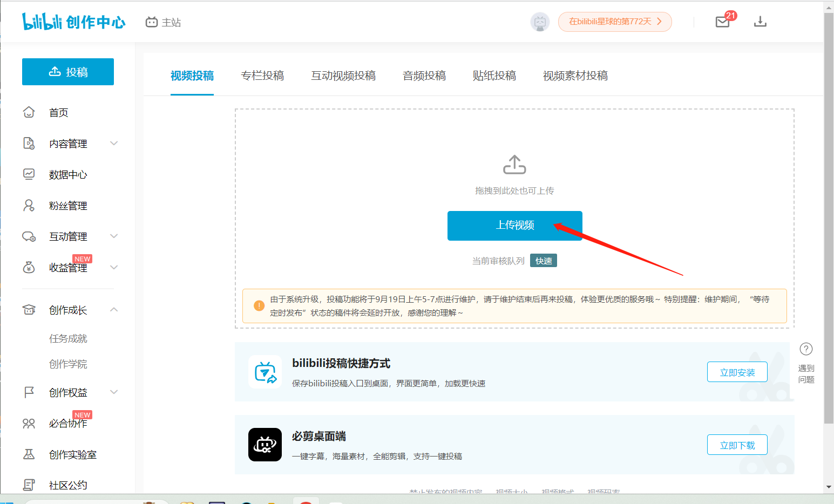Viewport: 834px width, 504px height.
Task: Open the messages envelope icon
Action: (722, 22)
